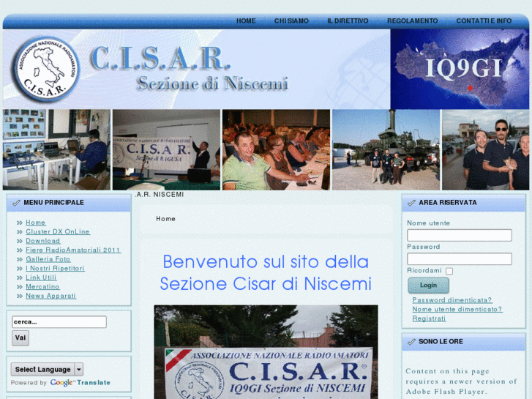The image size is (532, 399).
Task: Click the Sezione di Niscemi header title
Action: point(212,83)
